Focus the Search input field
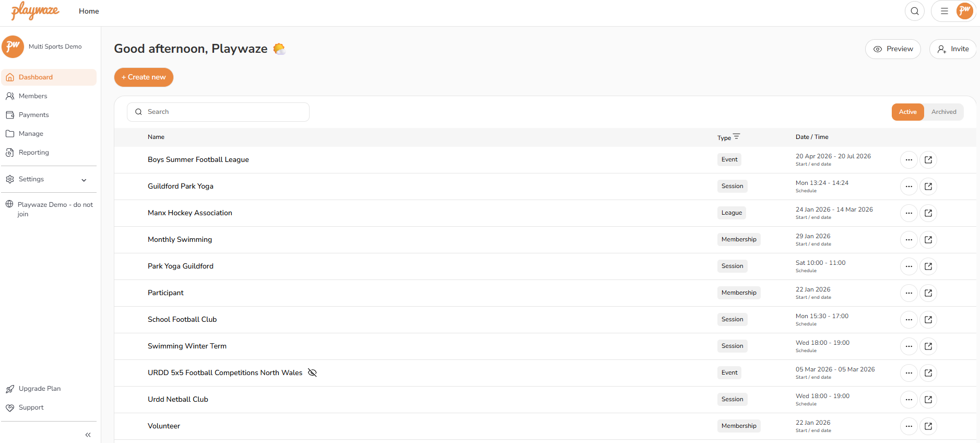This screenshot has height=443, width=980. (x=225, y=112)
